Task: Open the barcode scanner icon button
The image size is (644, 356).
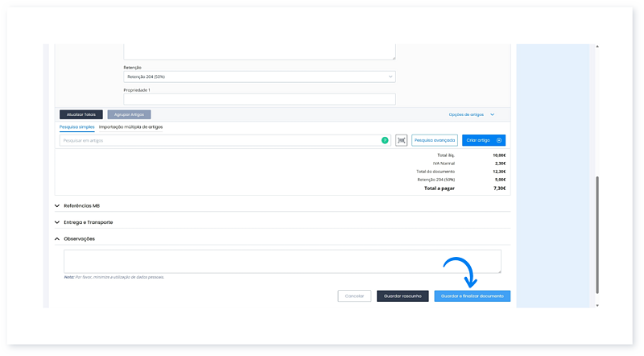Action: [402, 140]
